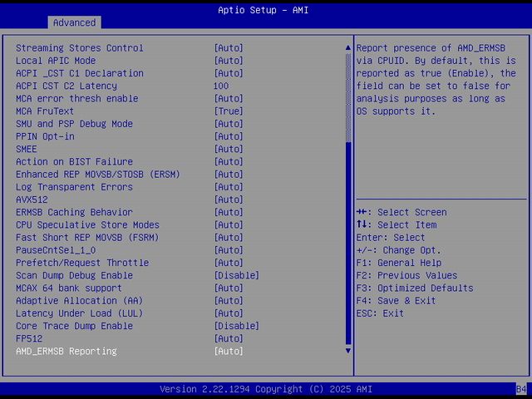The image size is (532, 399).
Task: Open ACPI _CST C1 Declaration [Auto] value
Action: 229,73
